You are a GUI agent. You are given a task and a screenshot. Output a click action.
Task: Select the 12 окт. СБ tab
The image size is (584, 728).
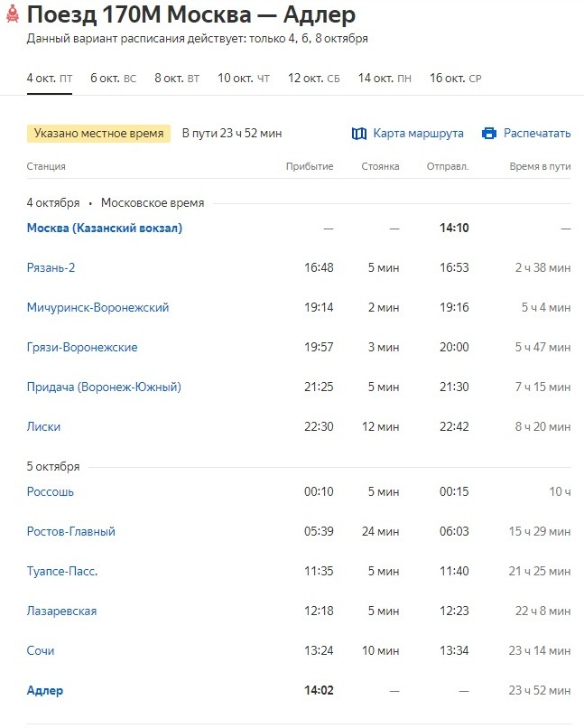point(314,79)
